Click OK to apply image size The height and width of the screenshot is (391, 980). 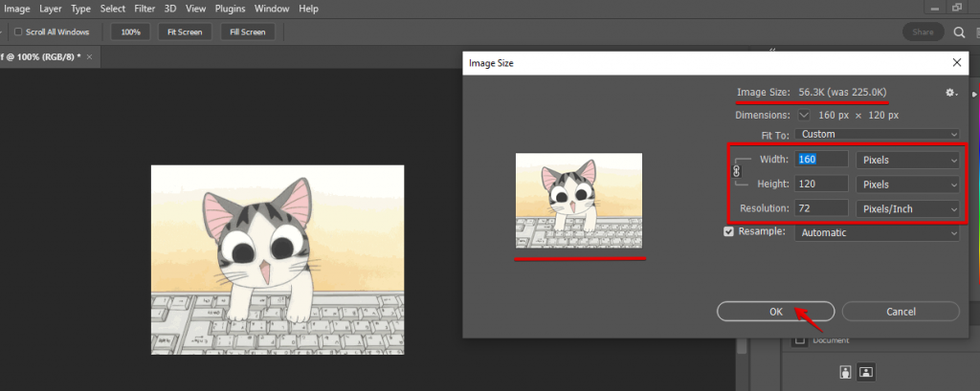[x=775, y=312]
